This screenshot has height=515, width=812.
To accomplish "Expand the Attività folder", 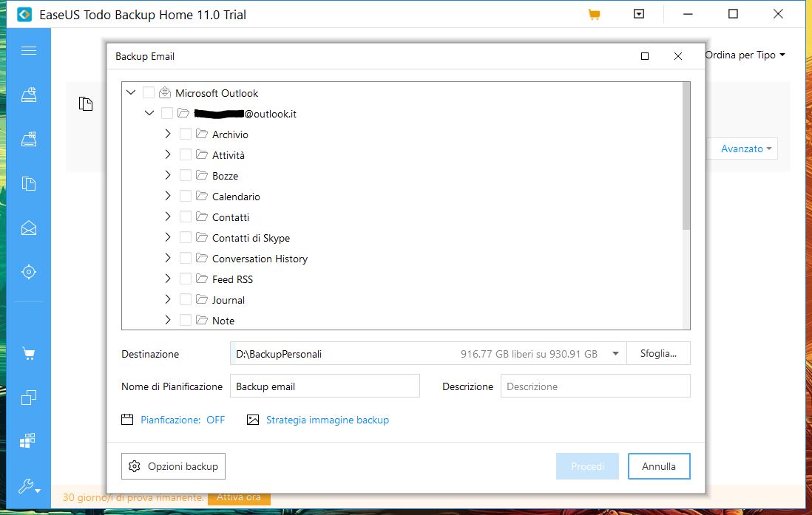I will pyautogui.click(x=168, y=154).
